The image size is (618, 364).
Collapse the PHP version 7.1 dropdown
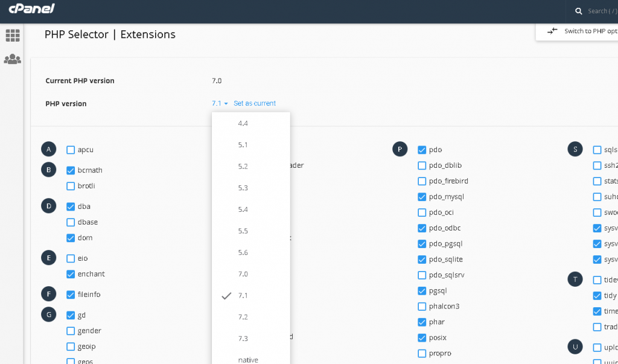point(220,104)
